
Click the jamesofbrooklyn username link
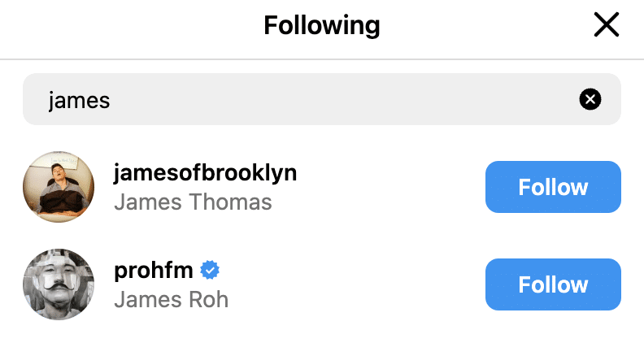(205, 172)
